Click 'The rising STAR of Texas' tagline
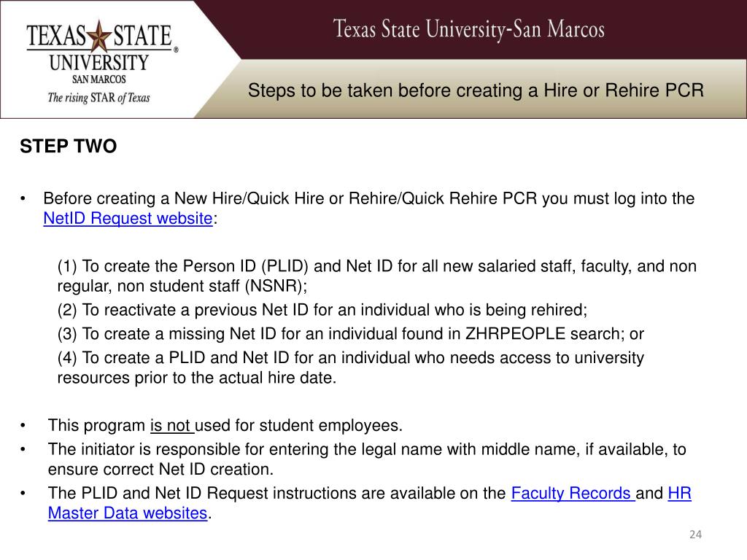 [x=98, y=98]
